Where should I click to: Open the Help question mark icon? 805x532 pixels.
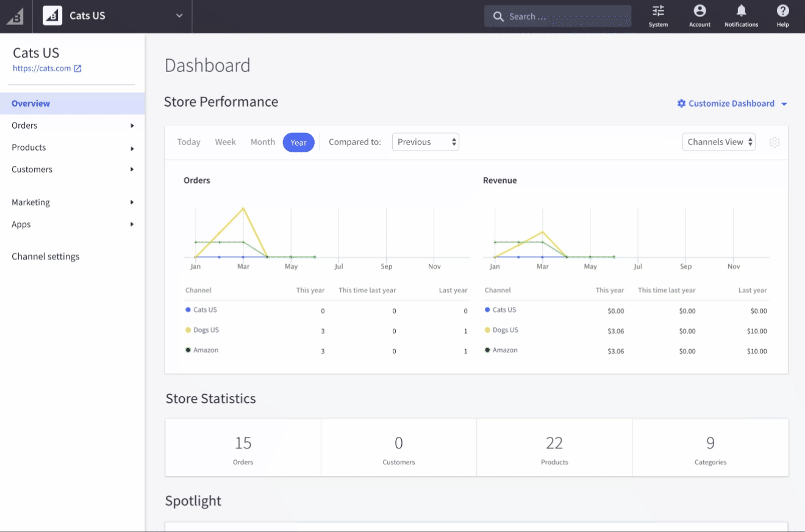pos(782,16)
